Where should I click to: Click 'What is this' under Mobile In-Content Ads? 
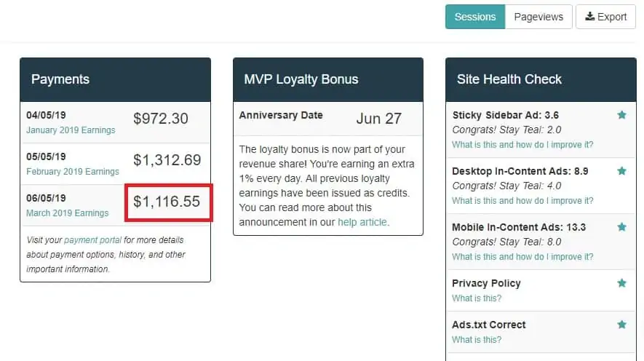coord(522,257)
